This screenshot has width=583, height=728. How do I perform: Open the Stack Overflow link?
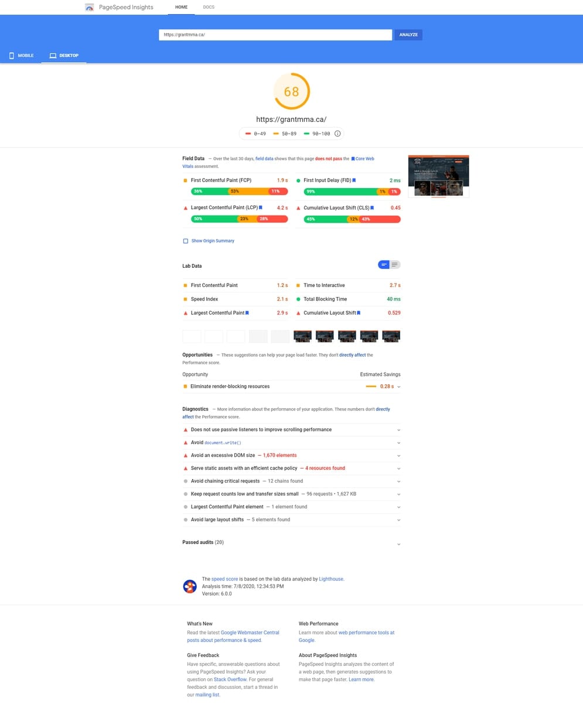coord(230,679)
